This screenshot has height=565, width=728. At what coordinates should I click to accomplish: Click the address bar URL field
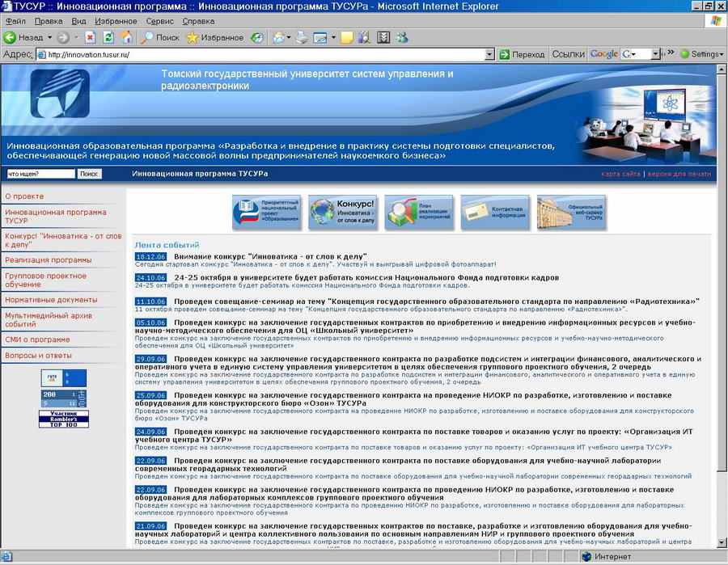[265, 55]
